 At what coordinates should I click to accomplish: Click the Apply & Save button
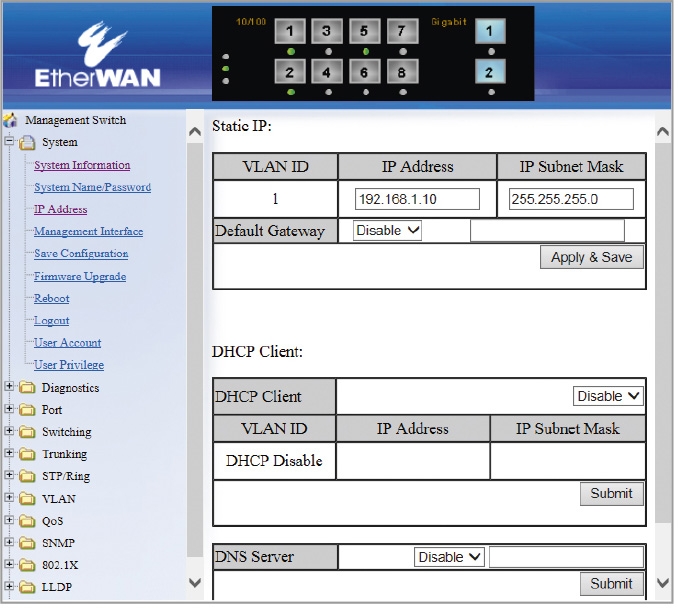[x=592, y=257]
